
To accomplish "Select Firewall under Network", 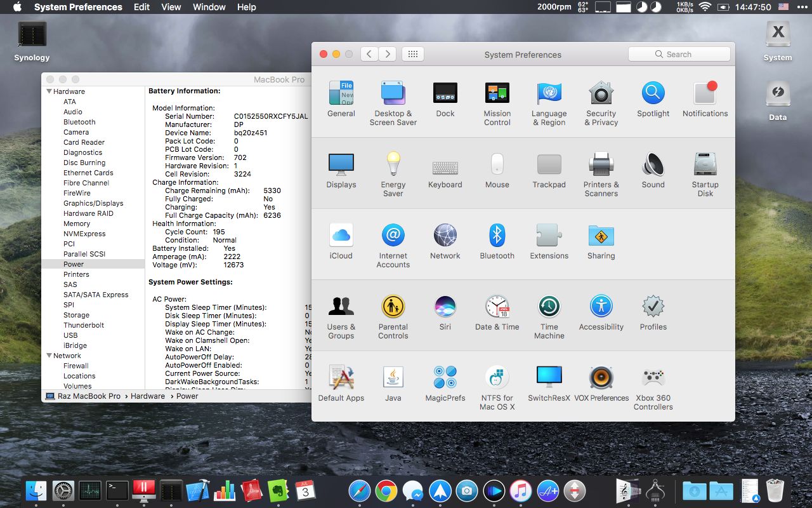I will pos(76,366).
